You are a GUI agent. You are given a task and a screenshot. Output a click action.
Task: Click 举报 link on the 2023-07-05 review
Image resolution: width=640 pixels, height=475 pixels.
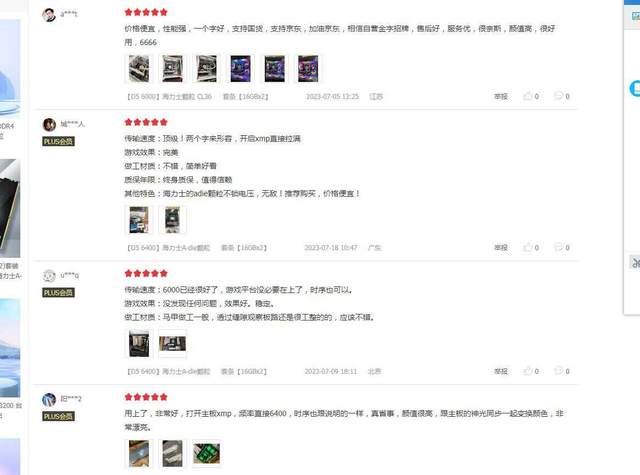501,97
